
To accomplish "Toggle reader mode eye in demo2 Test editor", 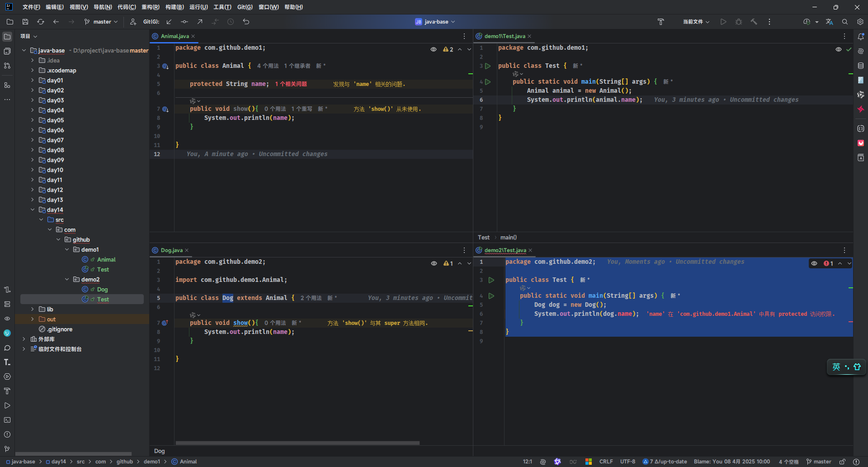I will (814, 263).
